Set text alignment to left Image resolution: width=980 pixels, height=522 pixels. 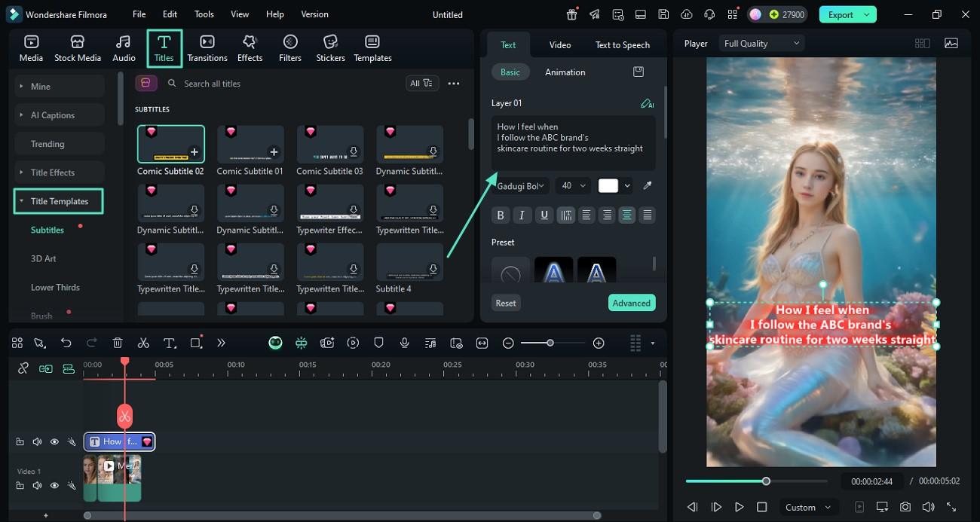tap(586, 215)
